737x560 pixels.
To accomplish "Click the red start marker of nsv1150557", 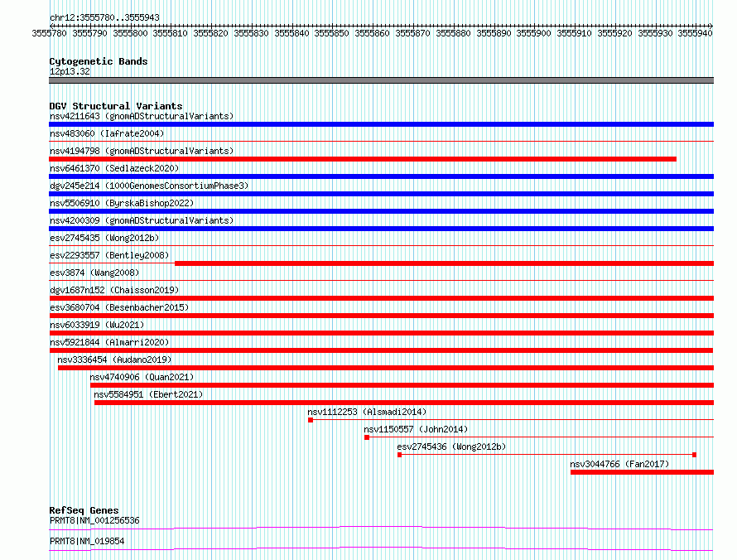I will point(367,437).
